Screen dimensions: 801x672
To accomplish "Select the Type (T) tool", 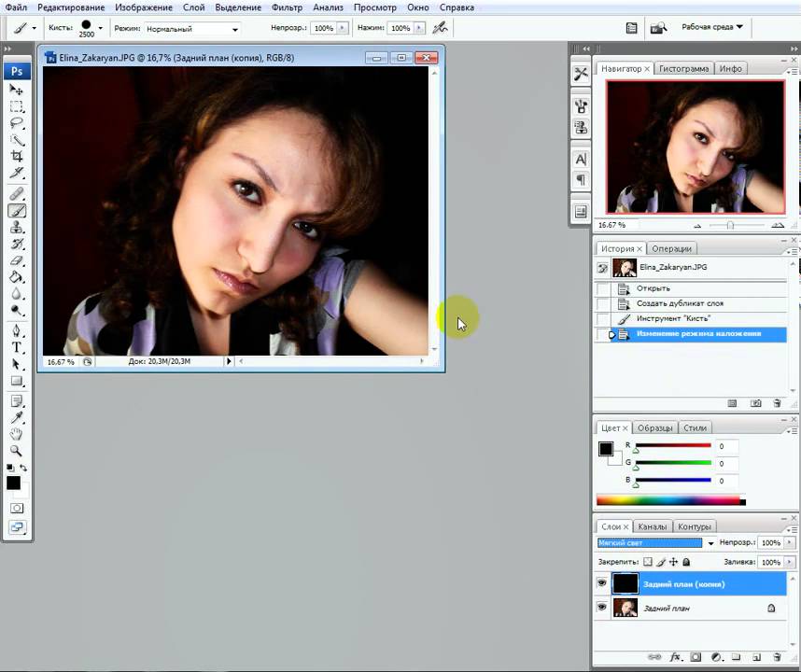I will pyautogui.click(x=17, y=347).
